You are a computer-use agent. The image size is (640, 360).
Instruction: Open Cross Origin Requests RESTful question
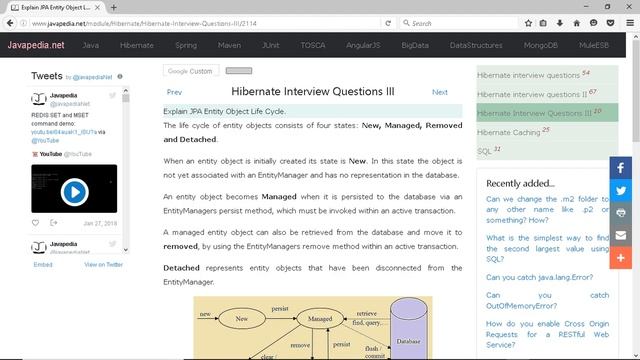[x=547, y=334]
